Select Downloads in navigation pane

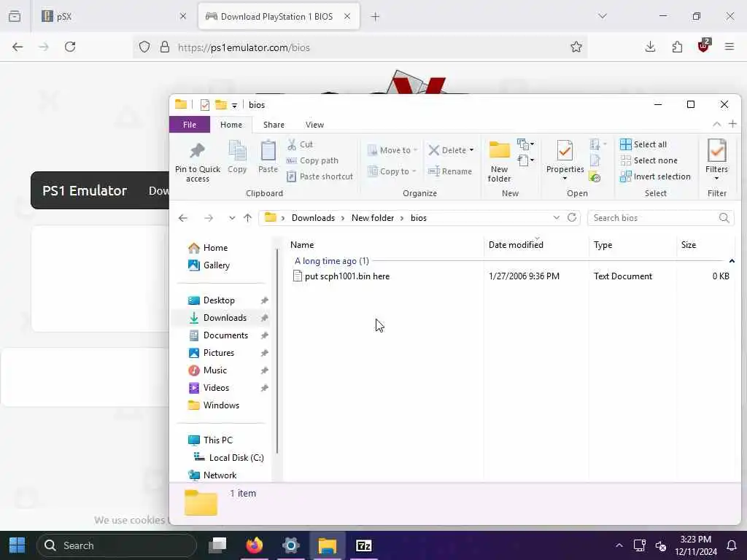pos(225,318)
